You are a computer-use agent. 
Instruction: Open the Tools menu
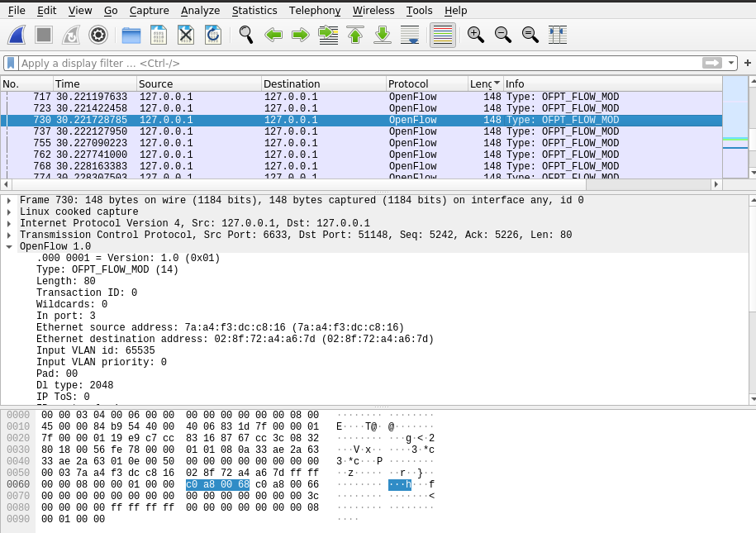click(x=420, y=10)
